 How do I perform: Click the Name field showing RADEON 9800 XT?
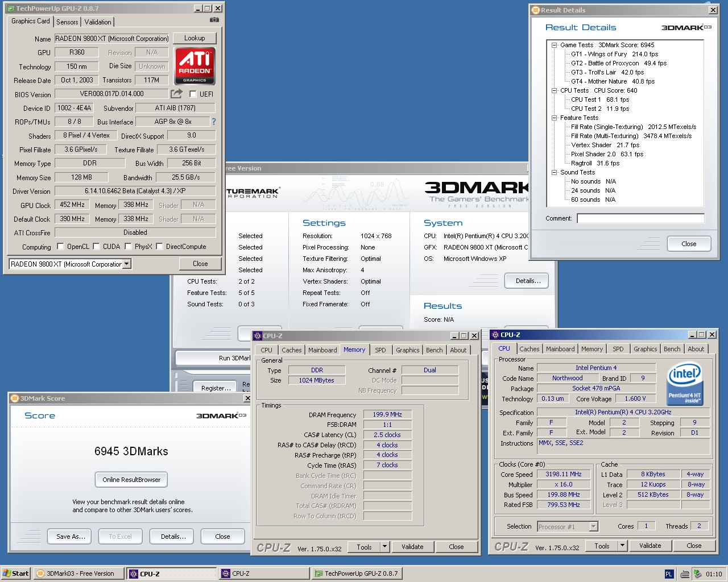[x=112, y=39]
